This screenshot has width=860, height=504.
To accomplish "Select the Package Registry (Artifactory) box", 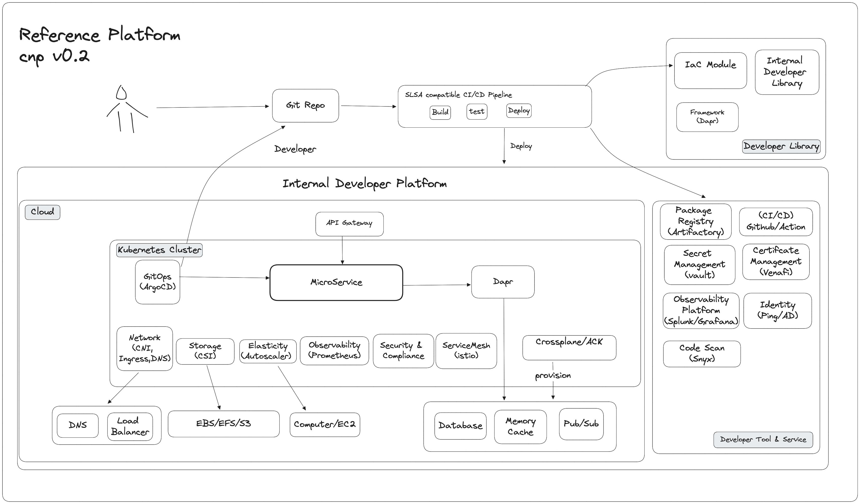I will [695, 222].
